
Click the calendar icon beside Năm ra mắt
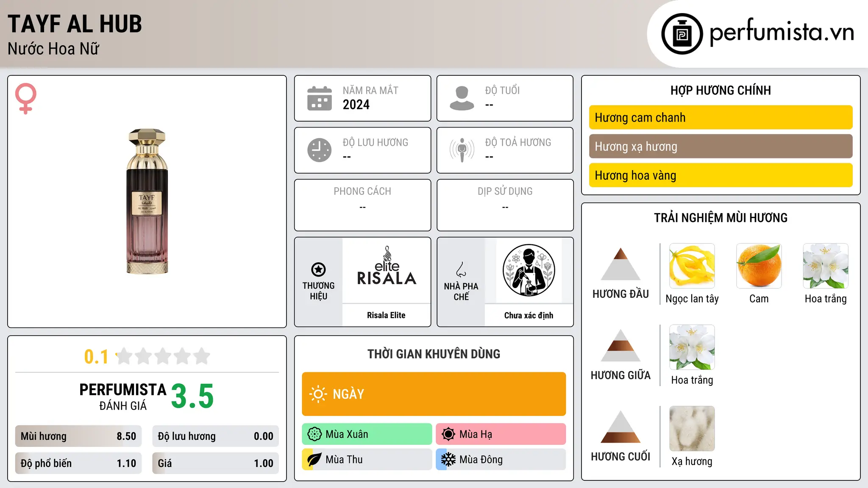320,98
